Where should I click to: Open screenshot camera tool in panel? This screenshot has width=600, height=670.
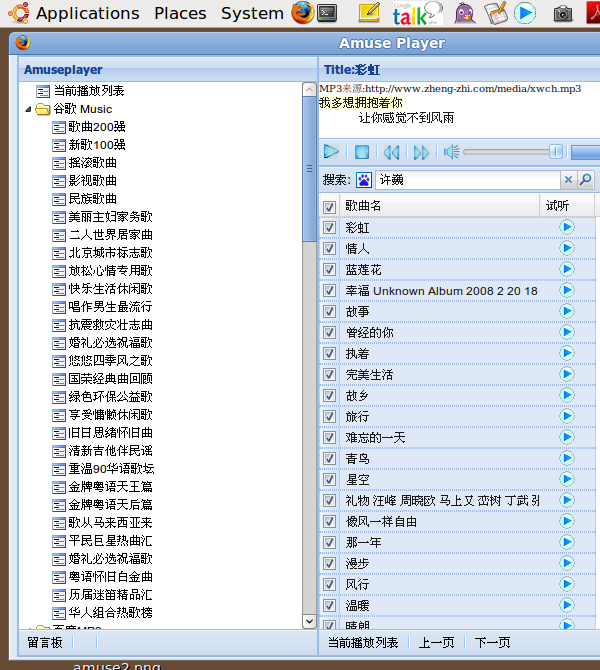[562, 14]
